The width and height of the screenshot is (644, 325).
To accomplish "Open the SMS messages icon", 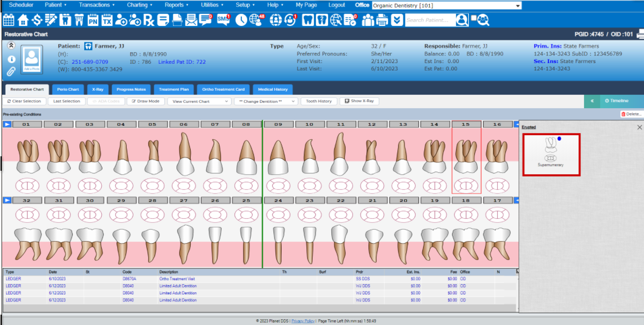I will (x=223, y=20).
